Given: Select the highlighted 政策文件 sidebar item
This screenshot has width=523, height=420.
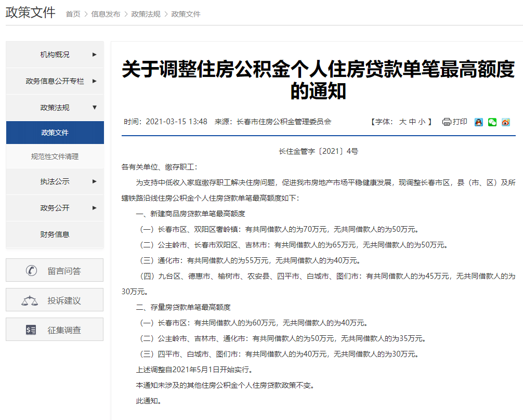Looking at the screenshot, I should [x=55, y=133].
